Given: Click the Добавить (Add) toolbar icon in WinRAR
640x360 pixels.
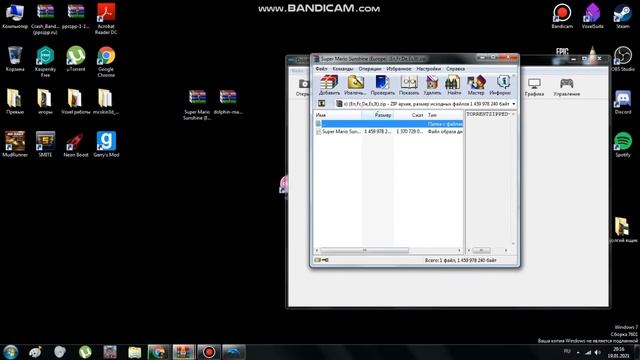Looking at the screenshot, I should (x=329, y=85).
